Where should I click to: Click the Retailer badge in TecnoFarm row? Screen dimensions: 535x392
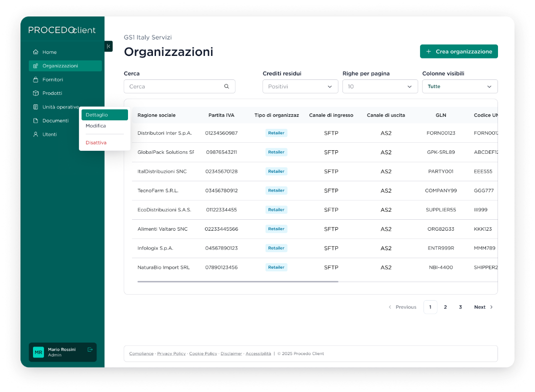[276, 191]
